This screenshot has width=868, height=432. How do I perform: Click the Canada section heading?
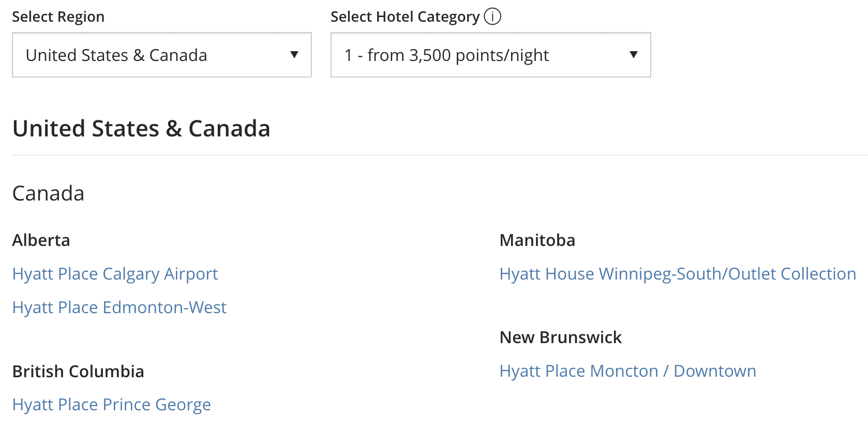click(48, 193)
